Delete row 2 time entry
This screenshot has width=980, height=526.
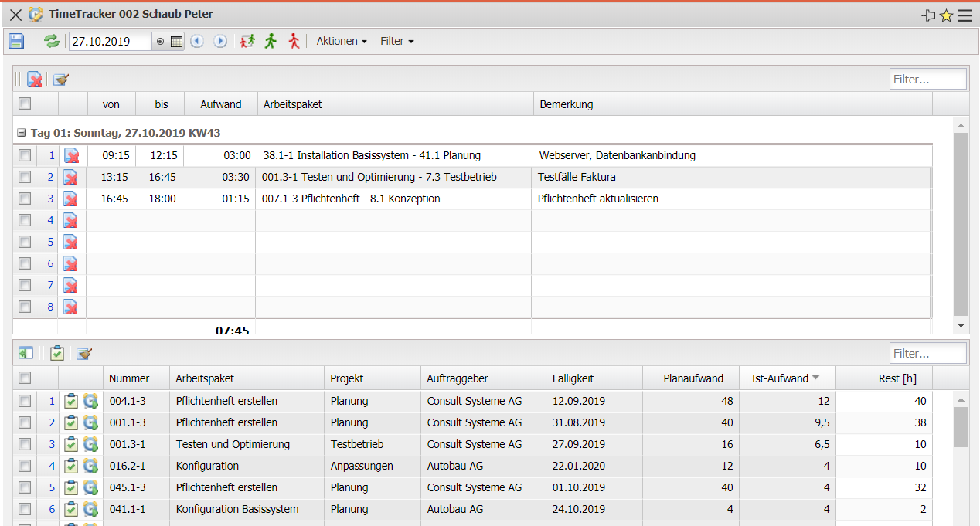70,178
